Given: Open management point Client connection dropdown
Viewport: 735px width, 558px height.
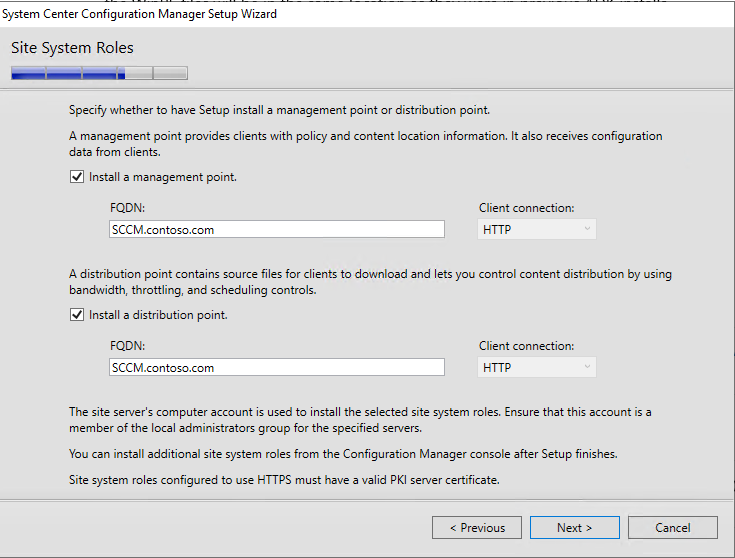Looking at the screenshot, I should pos(537,229).
